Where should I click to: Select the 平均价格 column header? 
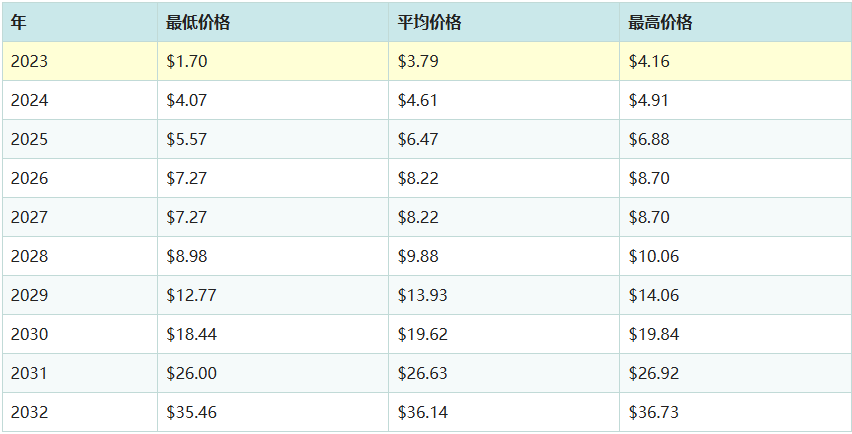click(429, 22)
